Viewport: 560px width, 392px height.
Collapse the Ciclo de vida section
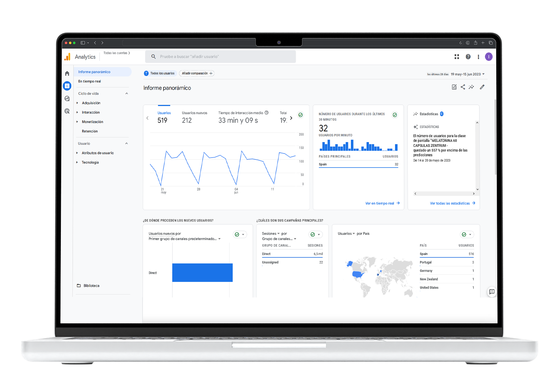127,93
